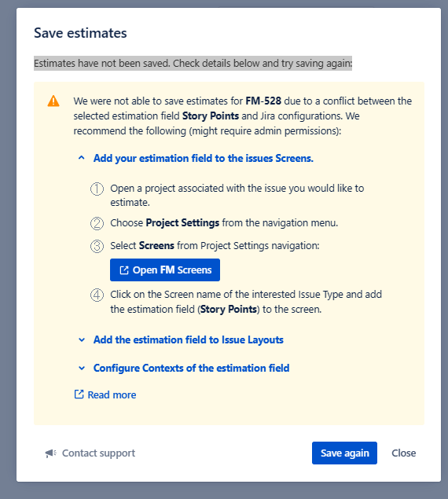This screenshot has width=448, height=499.
Task: Collapse the section using the upward chevron
Action: [82, 158]
